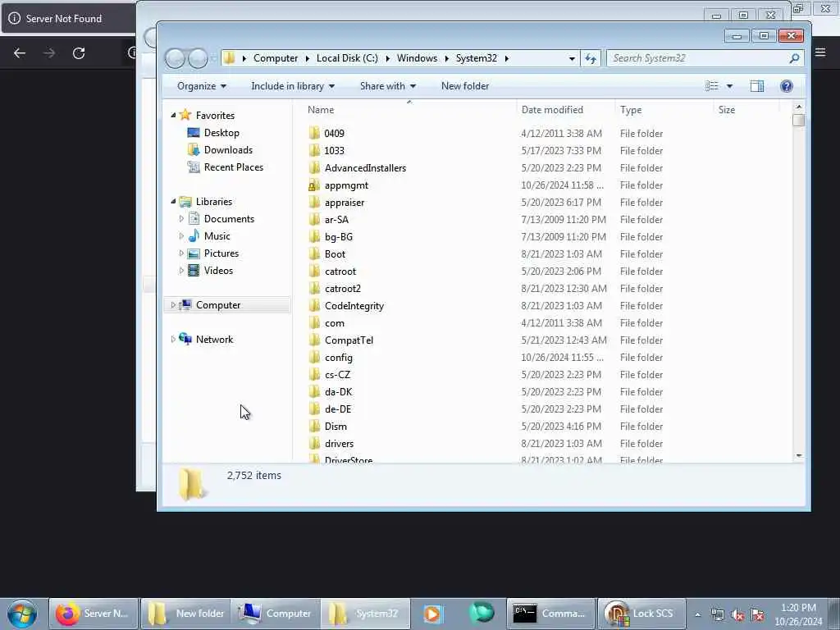Select the Documents library
Screen dimensions: 840x630
229,219
